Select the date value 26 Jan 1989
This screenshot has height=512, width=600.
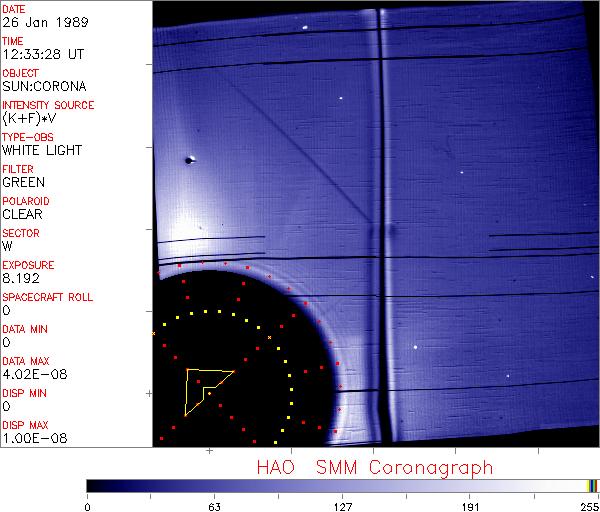tap(35, 23)
